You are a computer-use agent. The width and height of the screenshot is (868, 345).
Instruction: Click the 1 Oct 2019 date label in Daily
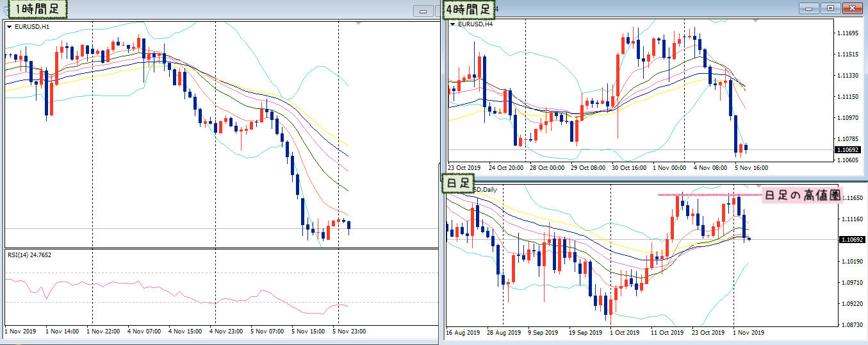pos(623,333)
